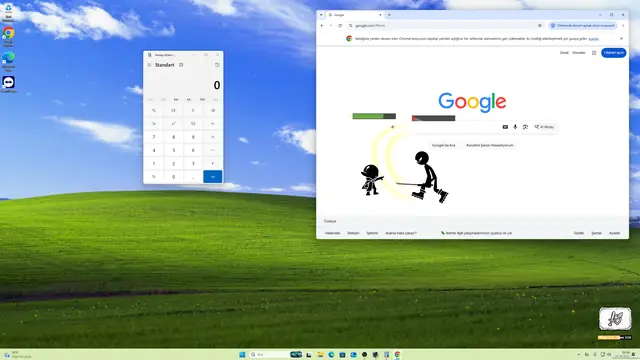Open Microsoft Edge desktop shortcut icon

pyautogui.click(x=8, y=62)
